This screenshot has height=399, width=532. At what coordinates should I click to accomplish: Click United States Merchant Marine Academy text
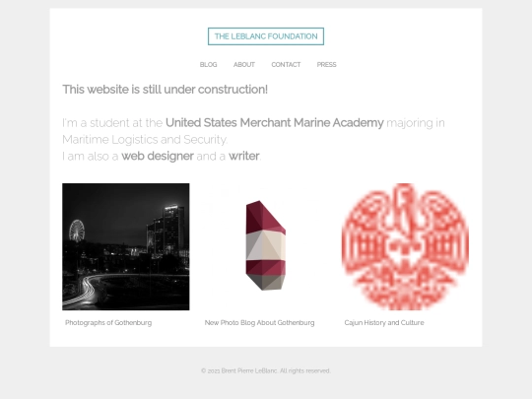[275, 123]
